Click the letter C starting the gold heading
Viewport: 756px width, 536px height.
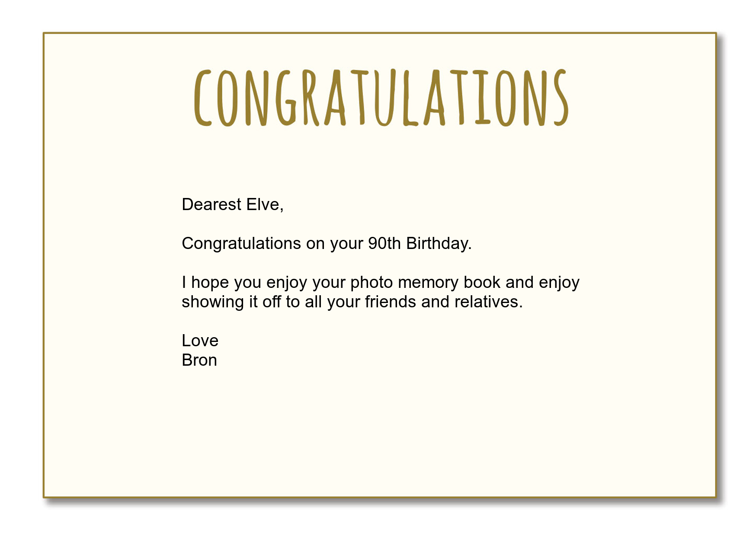pos(202,98)
